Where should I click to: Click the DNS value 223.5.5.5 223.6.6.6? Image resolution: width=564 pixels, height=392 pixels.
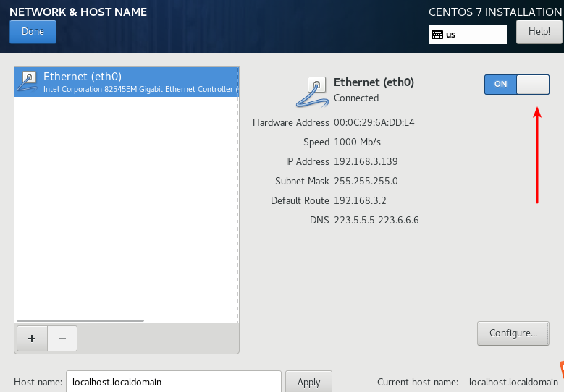click(x=376, y=220)
